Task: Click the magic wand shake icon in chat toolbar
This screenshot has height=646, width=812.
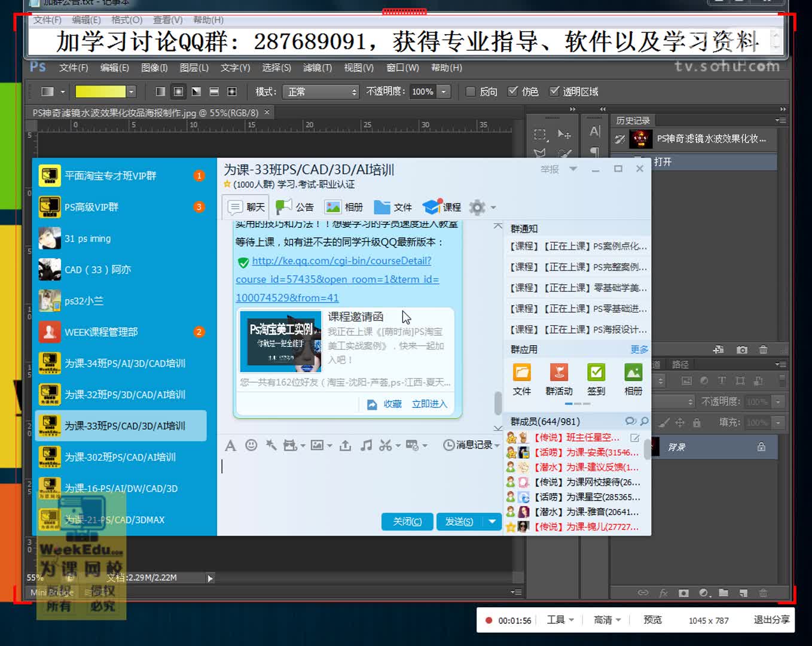Action: pyautogui.click(x=271, y=445)
